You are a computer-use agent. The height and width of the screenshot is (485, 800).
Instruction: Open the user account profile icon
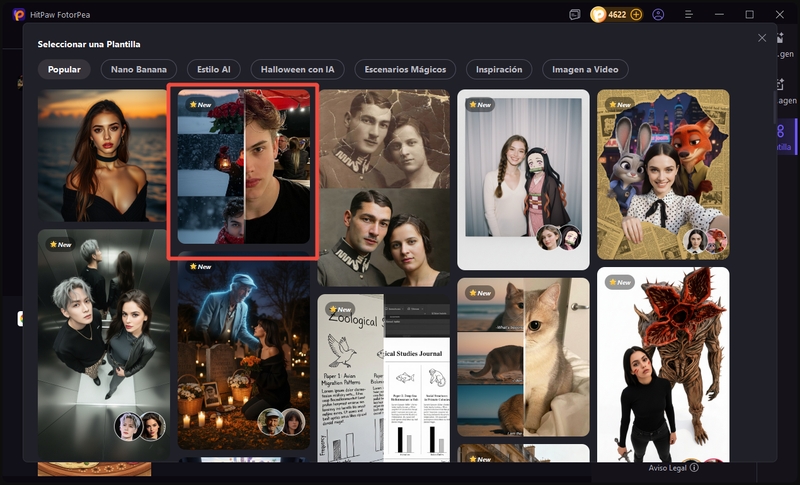[658, 15]
